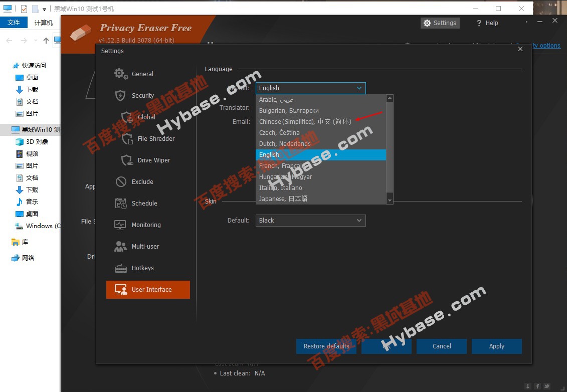Expand the Skin Black dropdown

tap(311, 221)
